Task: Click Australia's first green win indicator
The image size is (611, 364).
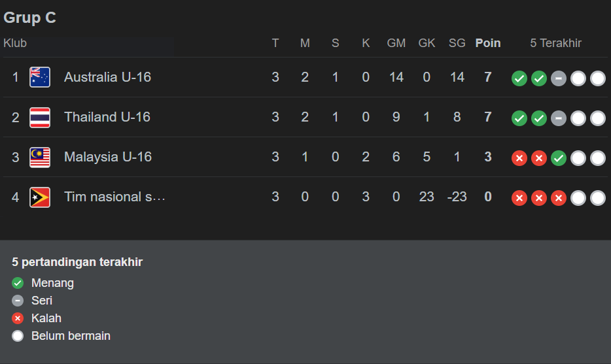Action: 519,78
